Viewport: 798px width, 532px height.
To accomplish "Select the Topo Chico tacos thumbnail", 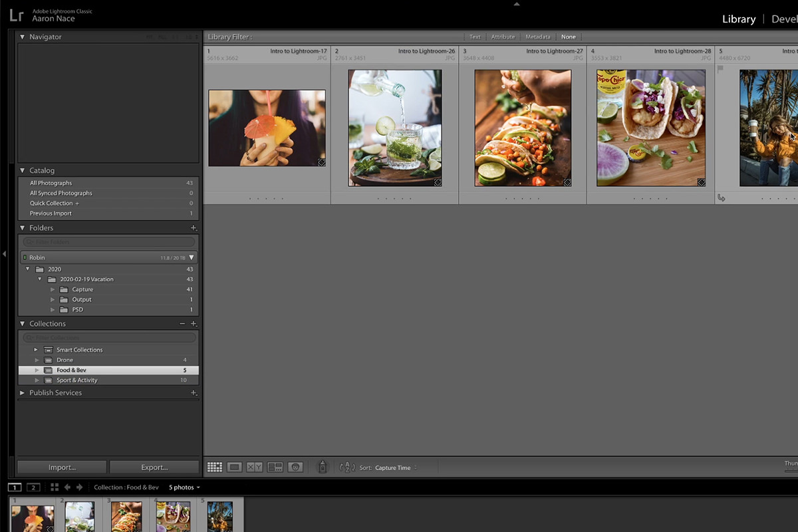I will point(650,128).
